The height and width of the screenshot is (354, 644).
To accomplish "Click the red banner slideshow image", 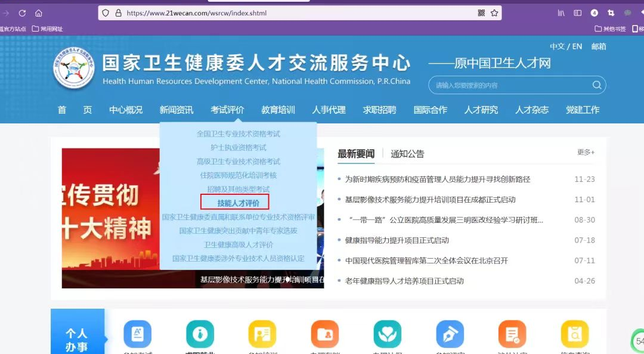I will point(110,218).
